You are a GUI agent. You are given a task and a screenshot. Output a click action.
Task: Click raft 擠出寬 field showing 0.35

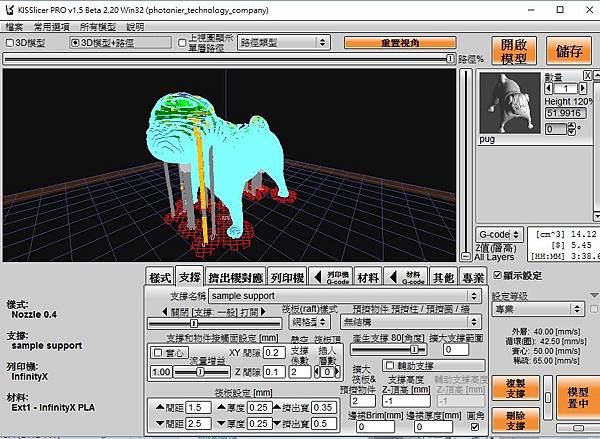click(x=324, y=408)
